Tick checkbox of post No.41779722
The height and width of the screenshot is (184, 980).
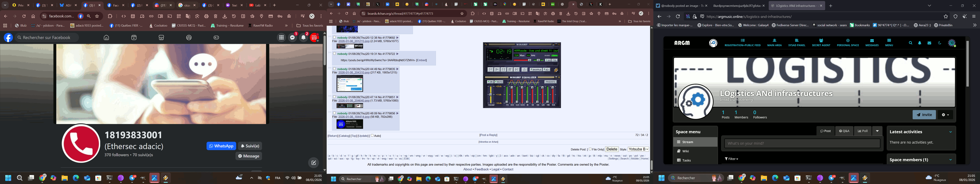334,54
